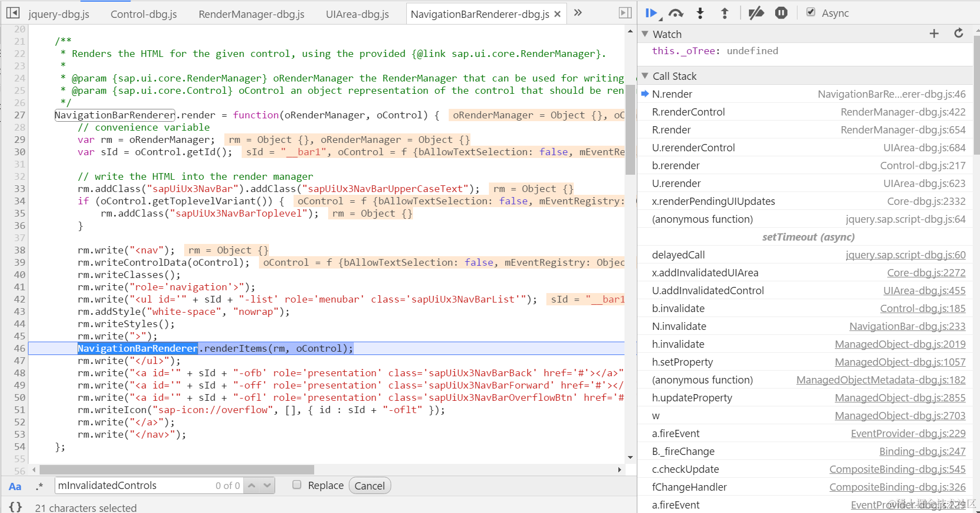
Task: Click the debugger sidebar vertical scrollbar
Action: point(976,95)
